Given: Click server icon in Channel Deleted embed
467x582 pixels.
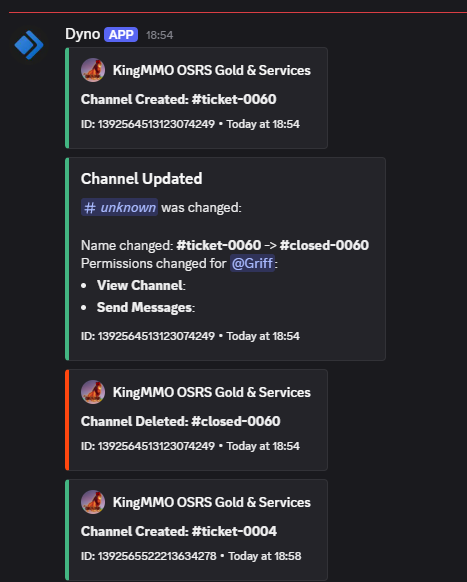Looking at the screenshot, I should click(x=93, y=392).
